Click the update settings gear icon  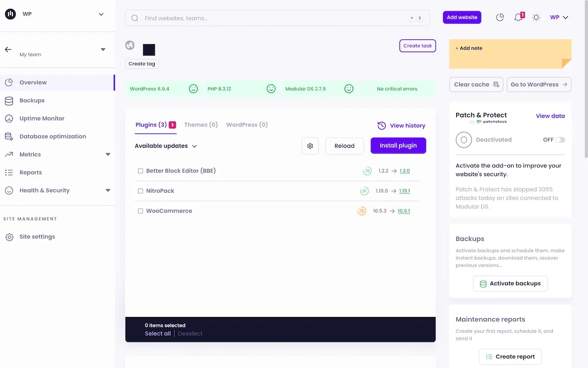(x=310, y=146)
